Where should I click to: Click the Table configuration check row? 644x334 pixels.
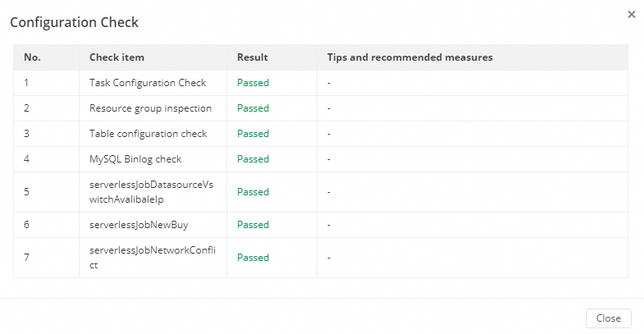tap(148, 134)
